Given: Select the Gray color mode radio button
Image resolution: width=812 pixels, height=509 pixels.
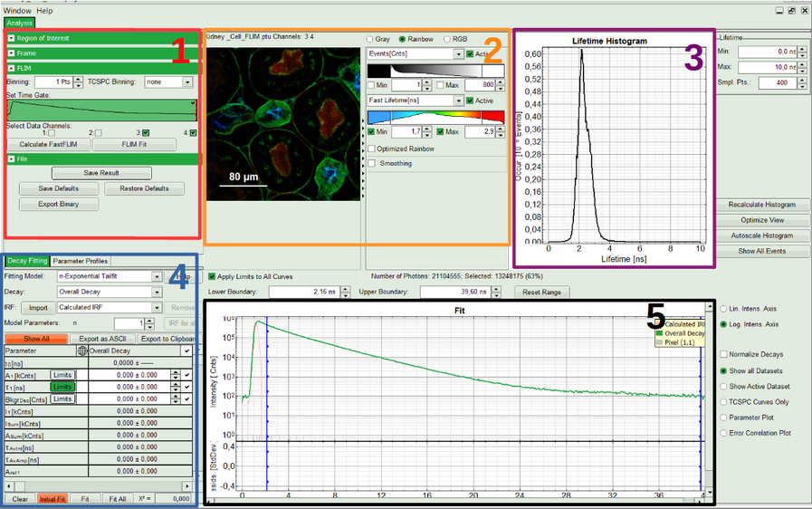Looking at the screenshot, I should click(369, 40).
